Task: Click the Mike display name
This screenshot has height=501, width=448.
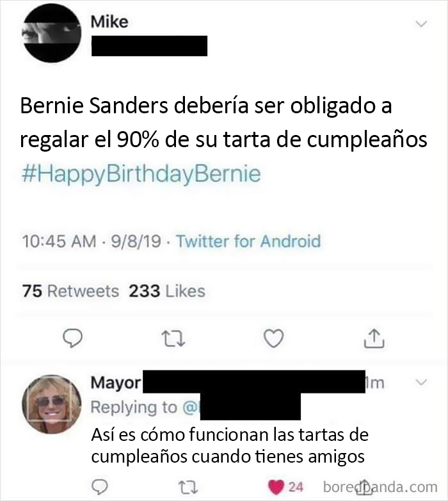Action: tap(109, 22)
